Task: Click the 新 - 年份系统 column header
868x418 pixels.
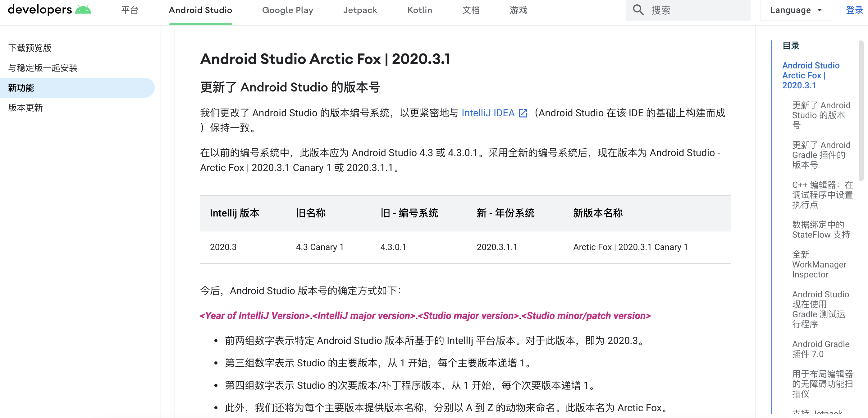Action: (x=505, y=213)
